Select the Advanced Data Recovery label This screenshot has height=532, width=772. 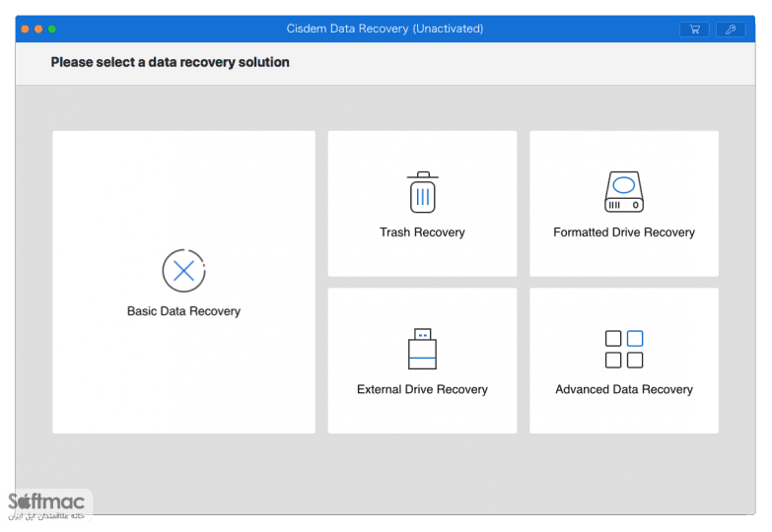[x=624, y=389]
